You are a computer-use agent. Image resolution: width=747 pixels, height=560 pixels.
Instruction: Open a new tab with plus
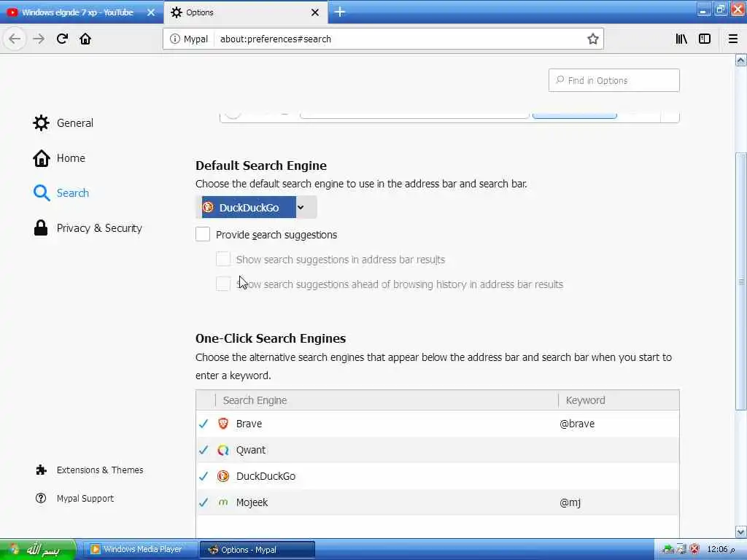point(340,12)
